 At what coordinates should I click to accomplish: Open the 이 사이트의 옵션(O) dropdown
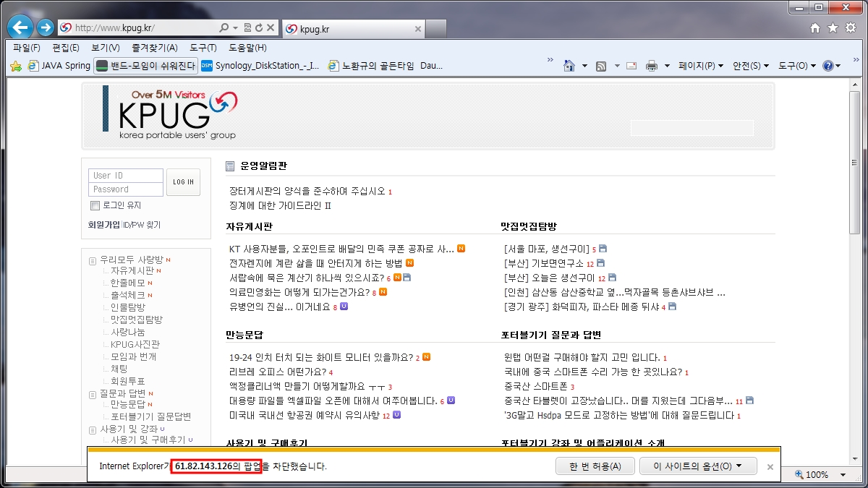pyautogui.click(x=697, y=466)
